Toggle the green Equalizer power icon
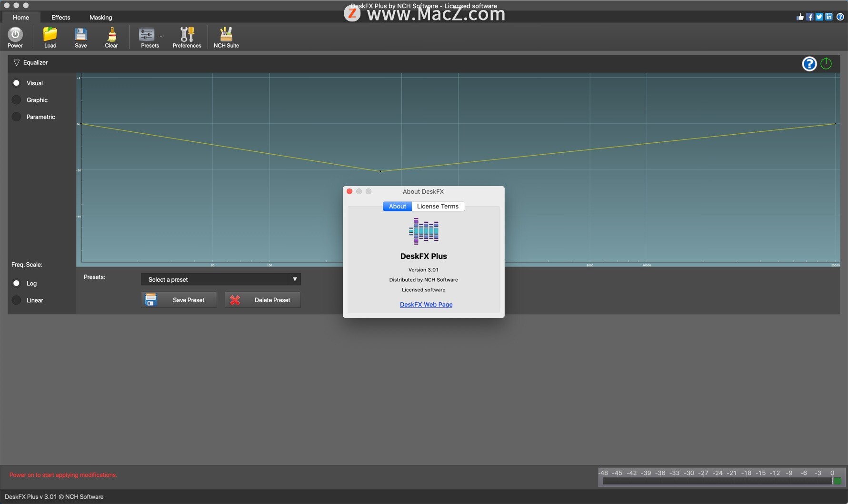The width and height of the screenshot is (848, 504). (x=827, y=64)
